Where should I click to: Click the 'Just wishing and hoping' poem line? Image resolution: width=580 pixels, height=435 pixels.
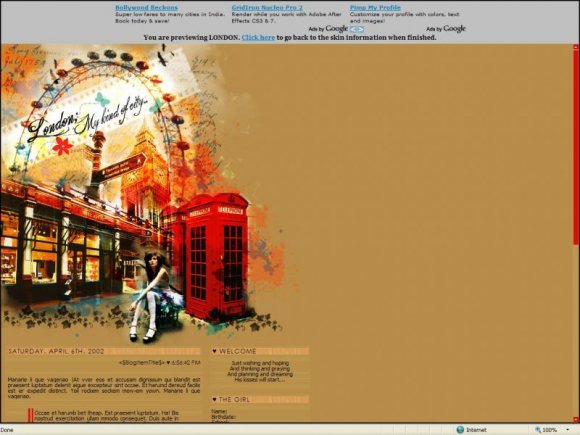pos(260,363)
